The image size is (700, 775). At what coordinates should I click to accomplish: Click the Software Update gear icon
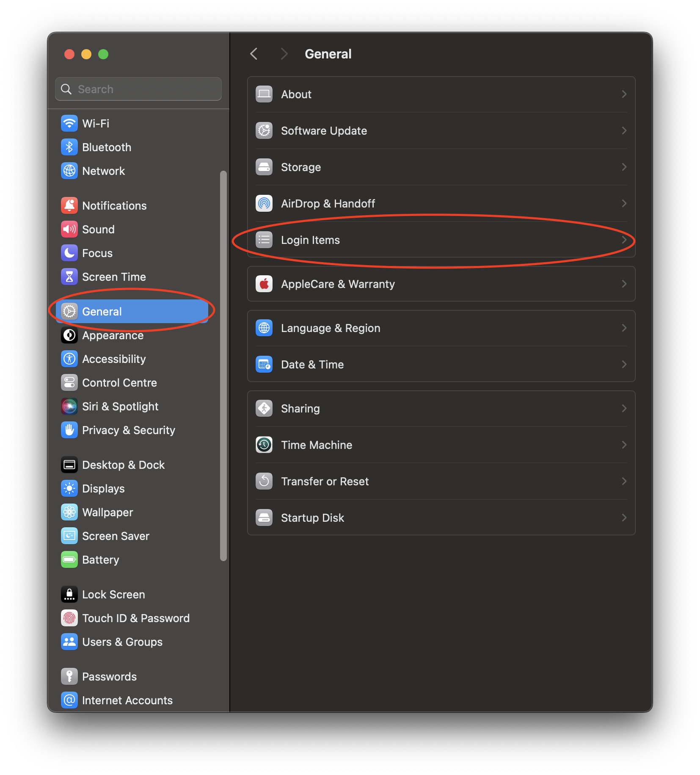coord(264,130)
